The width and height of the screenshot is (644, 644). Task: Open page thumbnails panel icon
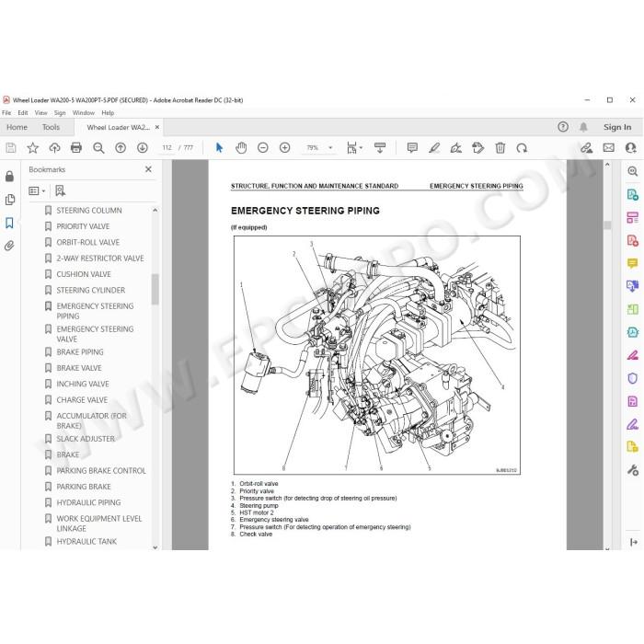(9, 200)
